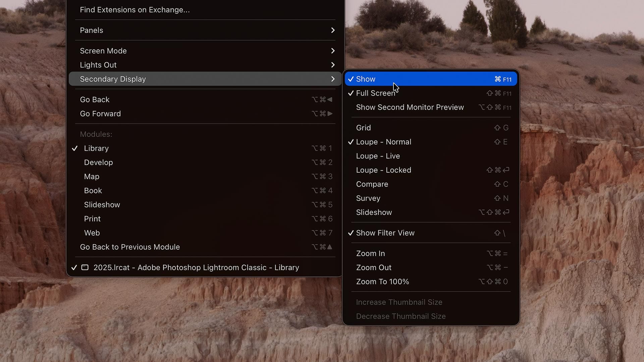Click Go Back to Previous Module
The width and height of the screenshot is (644, 362).
[130, 247]
